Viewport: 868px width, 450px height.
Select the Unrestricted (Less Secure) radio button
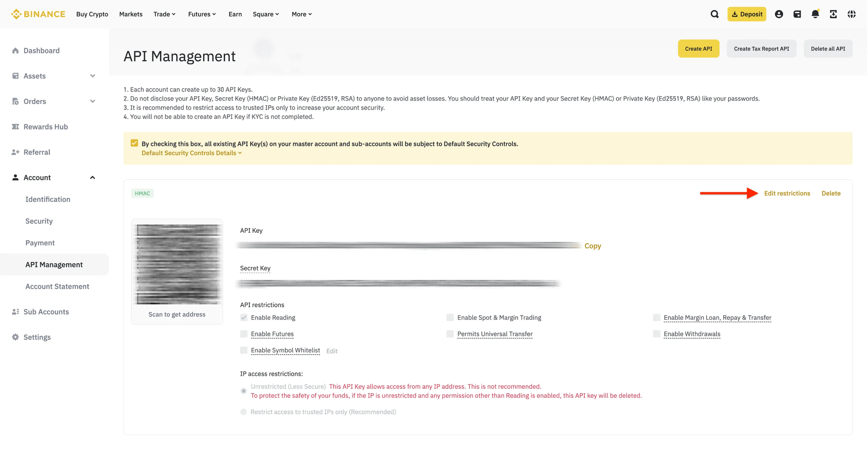pyautogui.click(x=244, y=391)
